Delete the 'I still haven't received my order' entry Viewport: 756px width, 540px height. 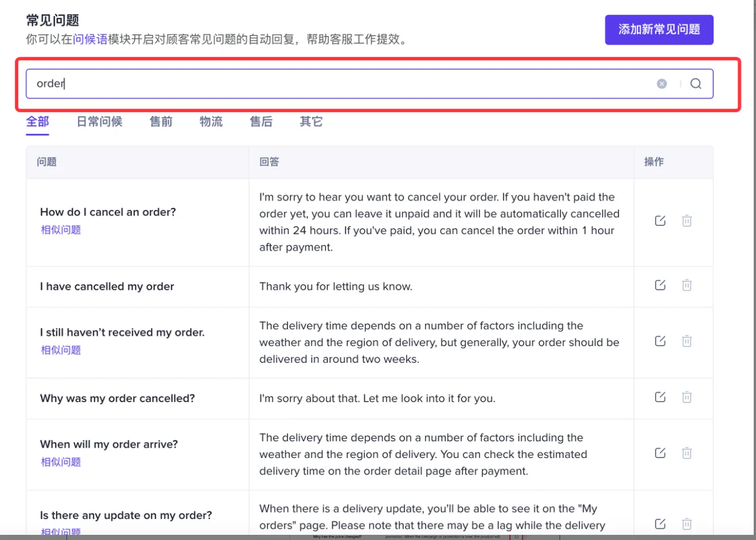(x=687, y=341)
